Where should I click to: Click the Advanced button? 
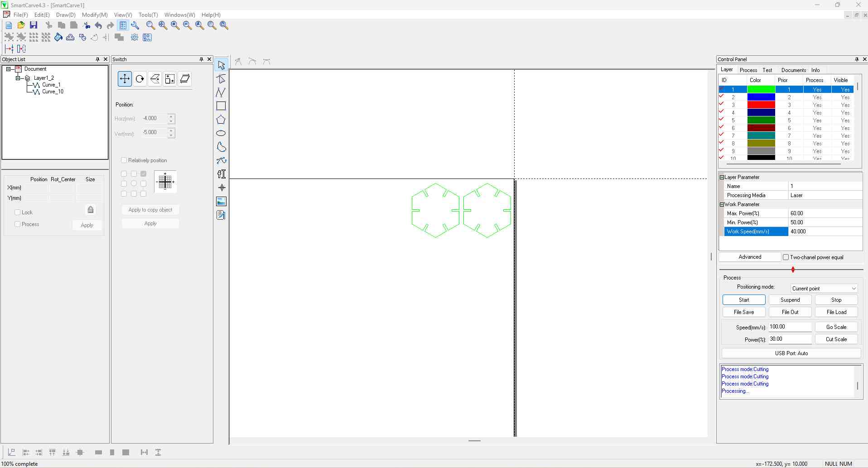750,257
